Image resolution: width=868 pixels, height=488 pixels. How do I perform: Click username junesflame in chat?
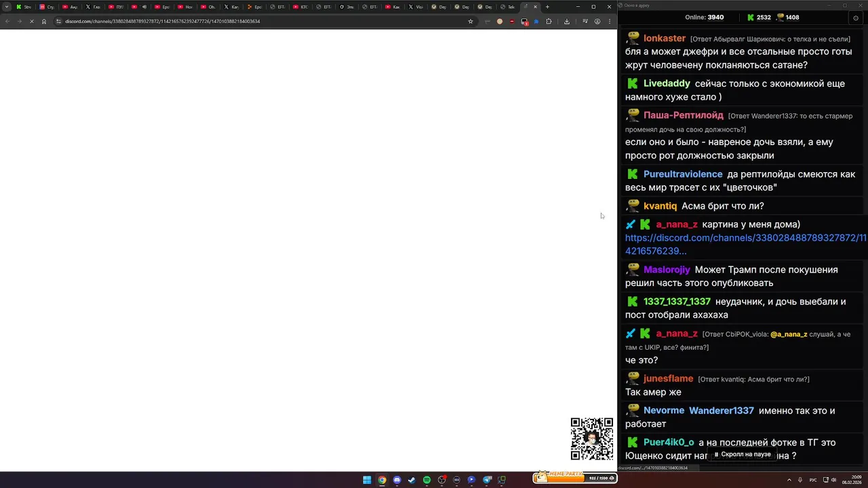point(668,379)
